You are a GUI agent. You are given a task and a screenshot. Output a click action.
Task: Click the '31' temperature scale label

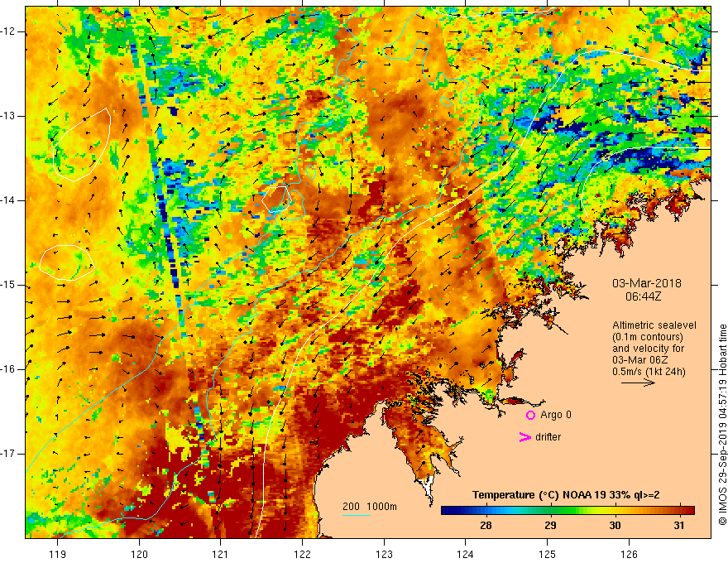[679, 526]
